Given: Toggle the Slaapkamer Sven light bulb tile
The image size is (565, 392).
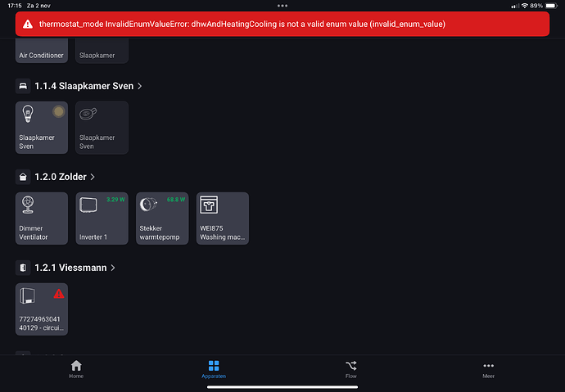Looking at the screenshot, I should pos(42,128).
